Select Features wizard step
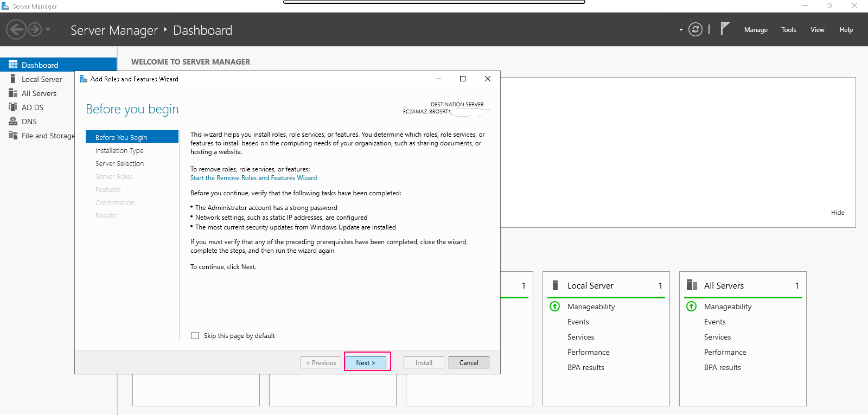This screenshot has width=868, height=415. [x=108, y=189]
